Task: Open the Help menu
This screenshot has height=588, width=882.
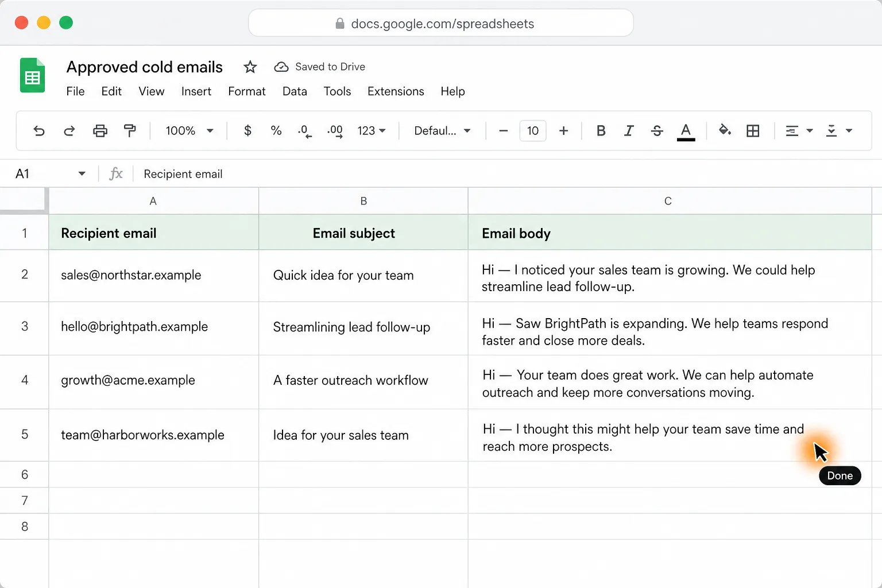Action: click(452, 91)
